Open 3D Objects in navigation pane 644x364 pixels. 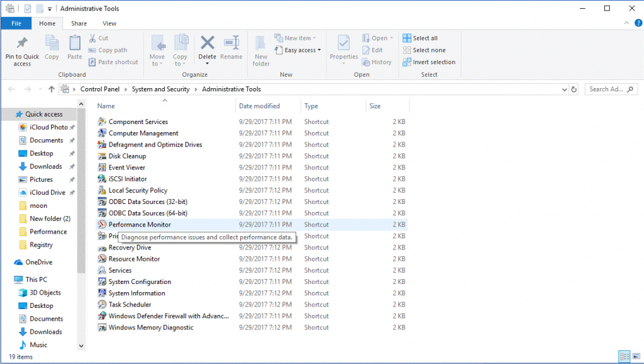(45, 293)
